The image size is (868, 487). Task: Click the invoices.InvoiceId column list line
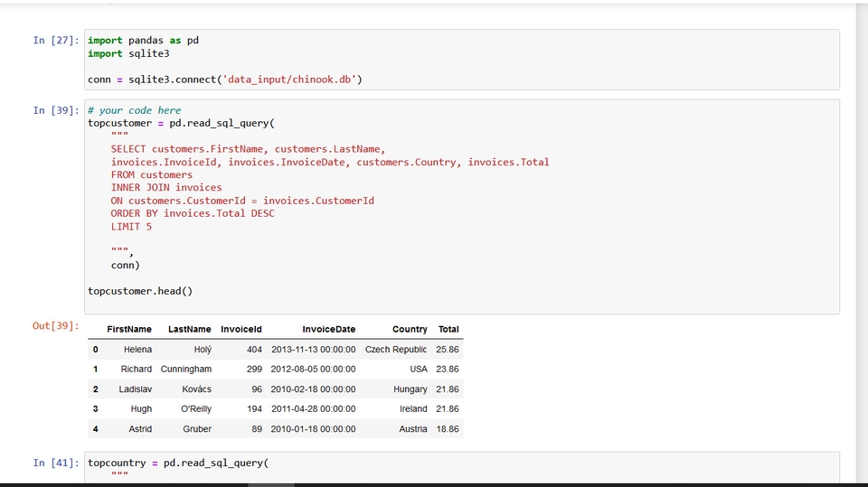coord(330,162)
